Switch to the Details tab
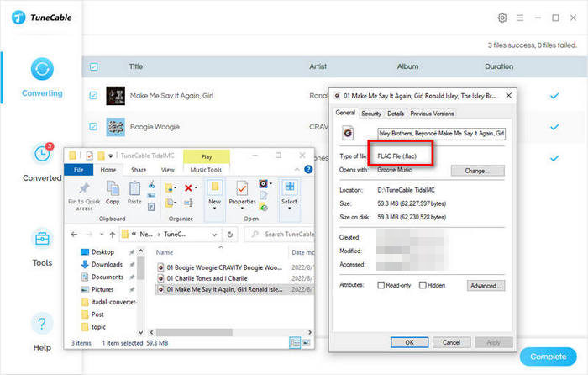 coord(396,114)
